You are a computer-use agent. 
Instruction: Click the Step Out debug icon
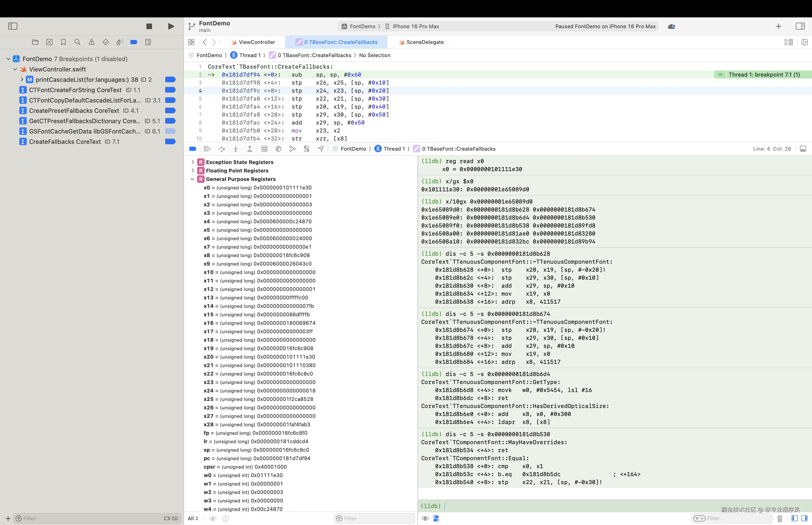(250, 149)
